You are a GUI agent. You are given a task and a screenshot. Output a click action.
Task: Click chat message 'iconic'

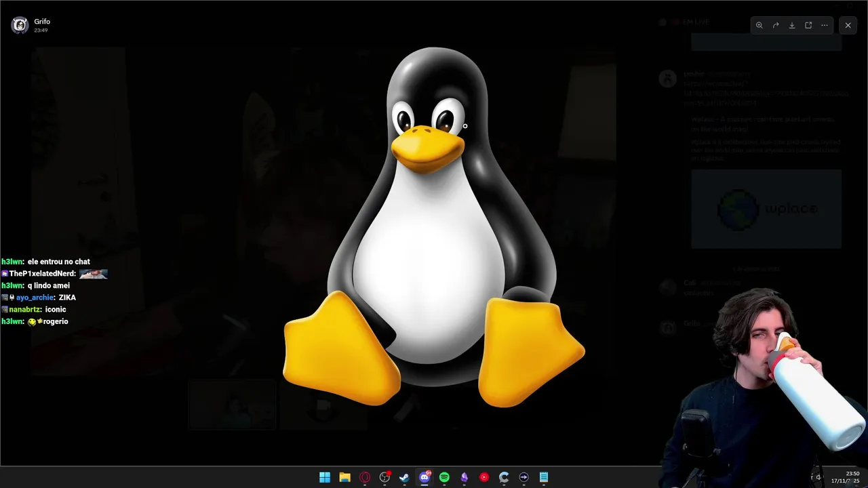(56, 310)
